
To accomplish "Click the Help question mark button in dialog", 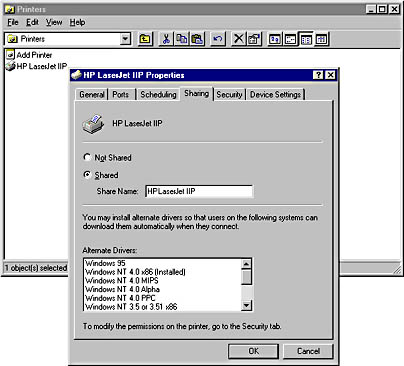I will click(x=318, y=75).
